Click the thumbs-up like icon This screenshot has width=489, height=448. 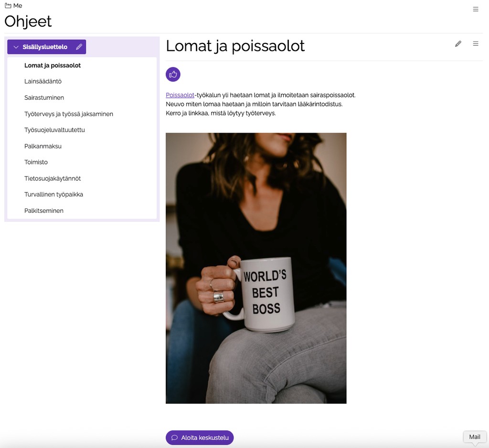pos(173,74)
